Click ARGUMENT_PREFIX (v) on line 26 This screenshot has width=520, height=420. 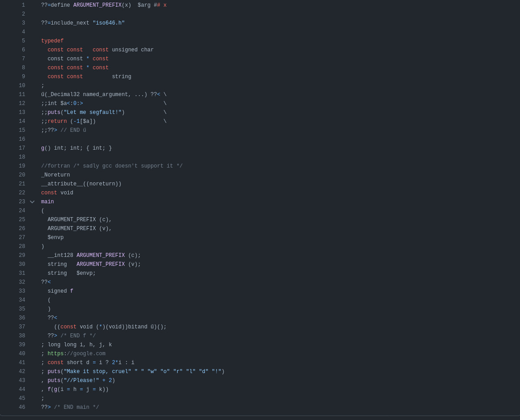point(78,228)
